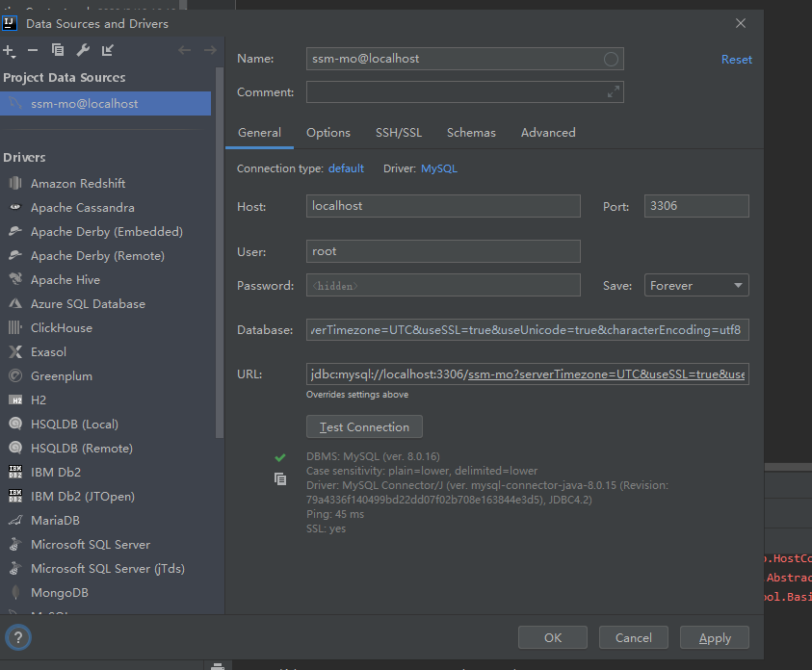Select the Amazon Redshift driver icon
The height and width of the screenshot is (670, 812).
[15, 183]
